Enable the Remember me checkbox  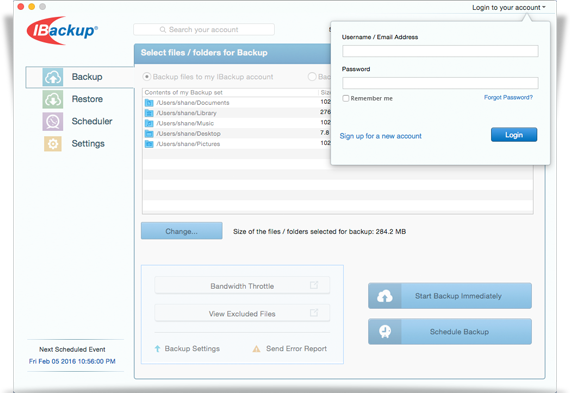(x=346, y=98)
